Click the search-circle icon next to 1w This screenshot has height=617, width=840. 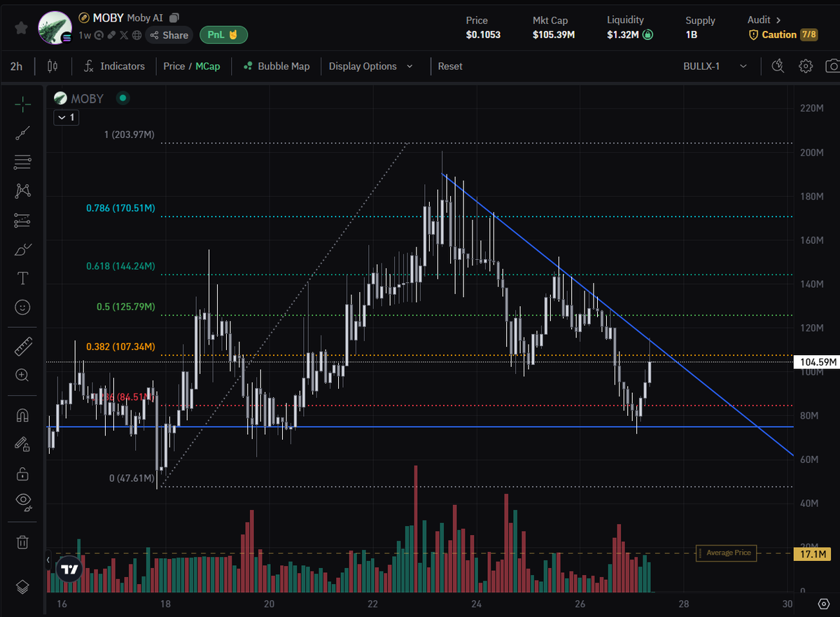pos(99,35)
